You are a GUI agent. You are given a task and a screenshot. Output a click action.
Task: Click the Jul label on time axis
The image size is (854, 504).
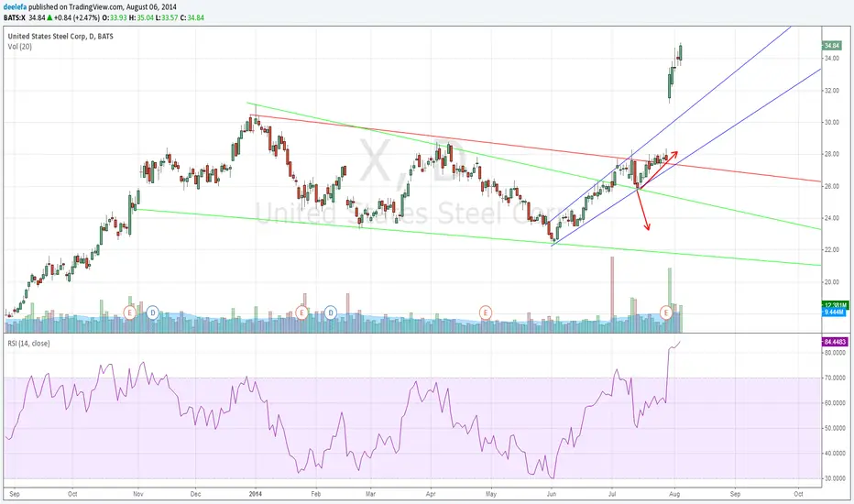point(611,494)
